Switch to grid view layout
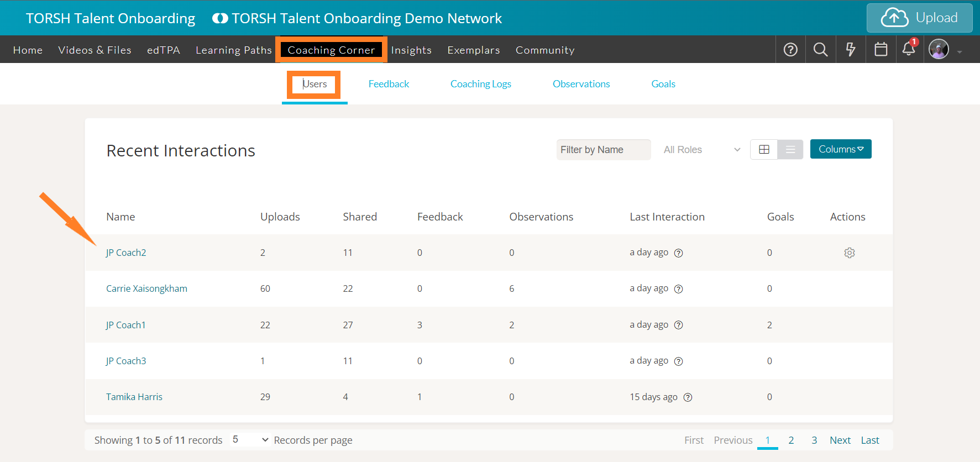The image size is (980, 462). pos(764,149)
